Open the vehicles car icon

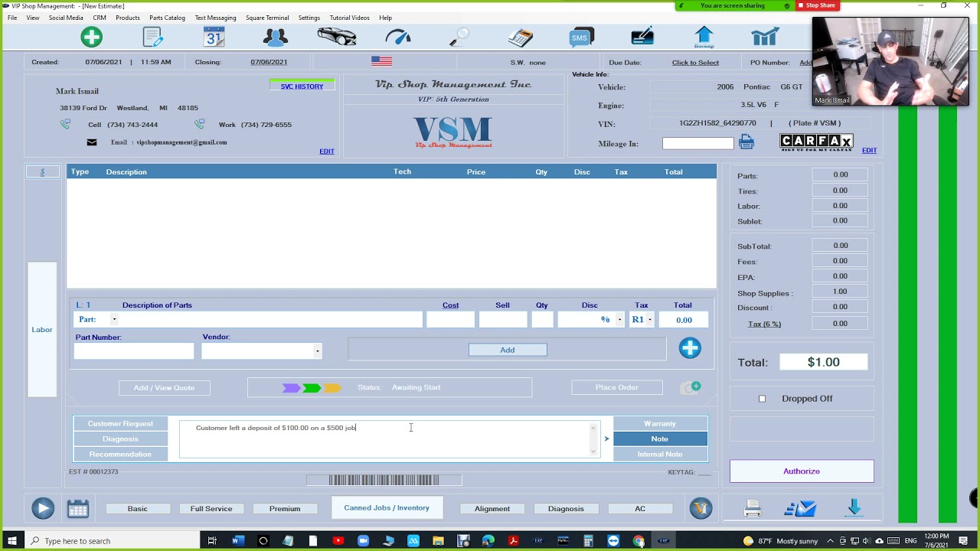coord(337,37)
